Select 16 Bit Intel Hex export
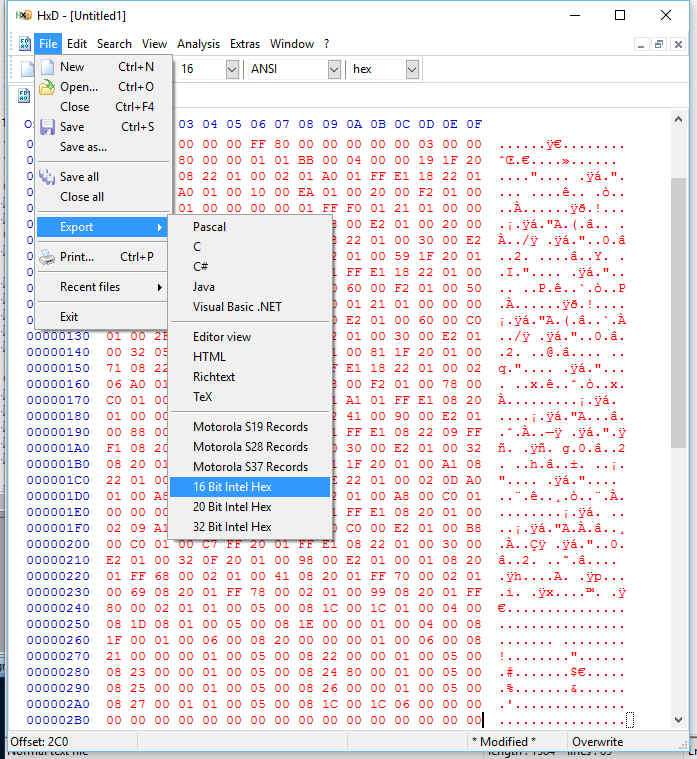The width and height of the screenshot is (697, 759). coord(250,487)
